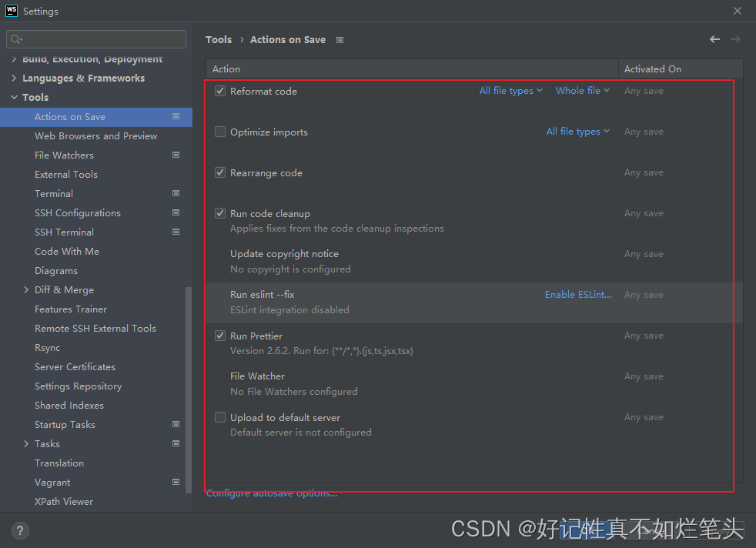Toggle the Run code cleanup checkbox

[x=220, y=213]
